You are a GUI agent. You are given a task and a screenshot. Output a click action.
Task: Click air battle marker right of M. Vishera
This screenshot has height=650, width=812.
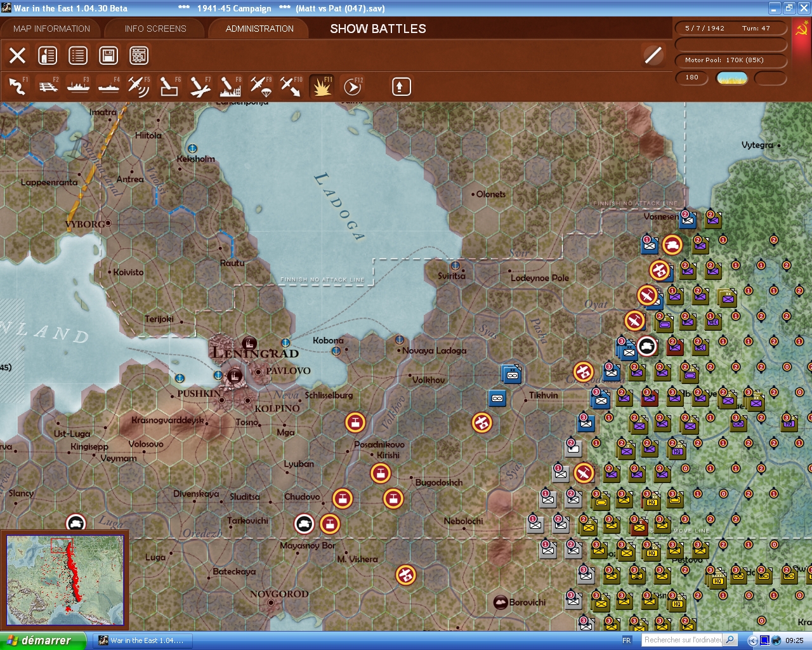[406, 575]
